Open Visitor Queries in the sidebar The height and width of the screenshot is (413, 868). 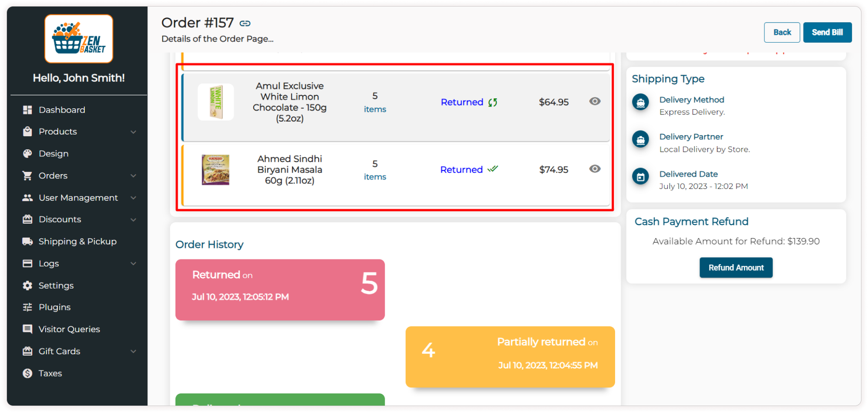[69, 329]
